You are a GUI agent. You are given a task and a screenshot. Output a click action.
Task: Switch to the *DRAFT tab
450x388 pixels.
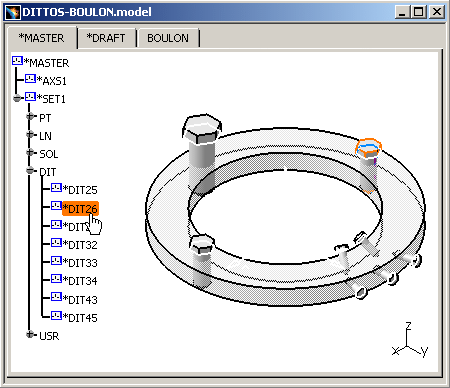click(106, 38)
